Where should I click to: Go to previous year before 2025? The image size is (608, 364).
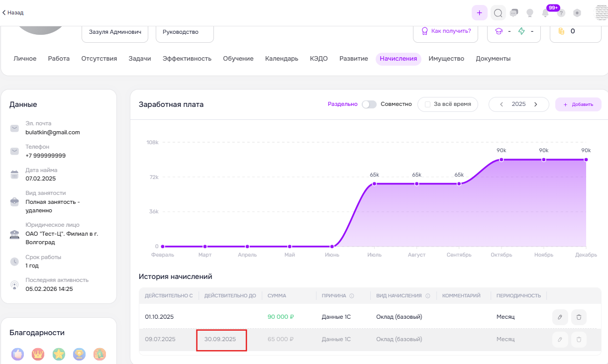[502, 104]
